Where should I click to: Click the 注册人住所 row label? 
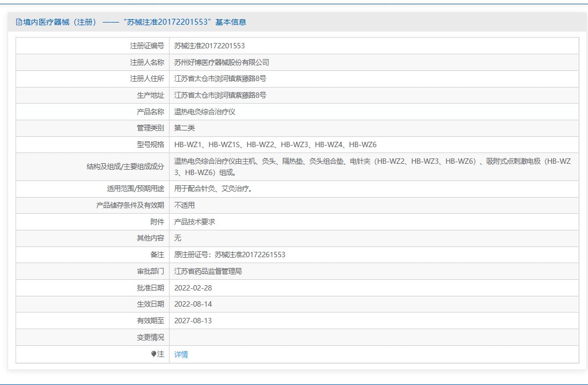147,78
